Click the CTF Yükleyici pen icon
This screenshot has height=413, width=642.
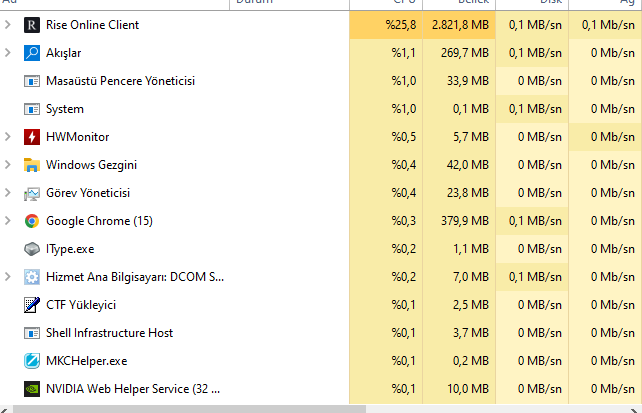(x=32, y=305)
